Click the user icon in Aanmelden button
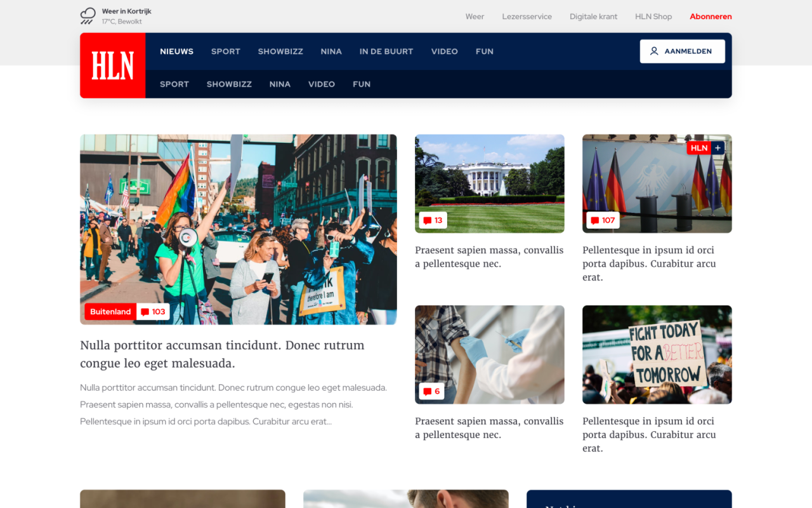Image resolution: width=812 pixels, height=508 pixels. [x=654, y=51]
